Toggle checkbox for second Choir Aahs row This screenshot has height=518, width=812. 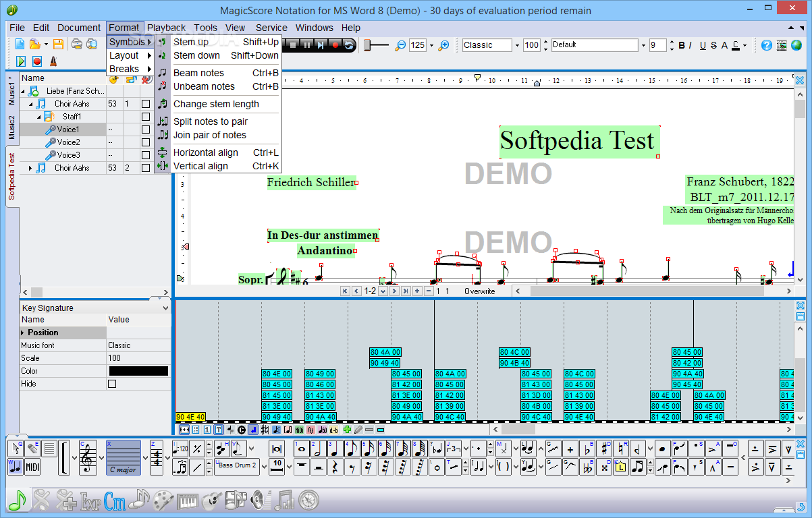pyautogui.click(x=146, y=168)
